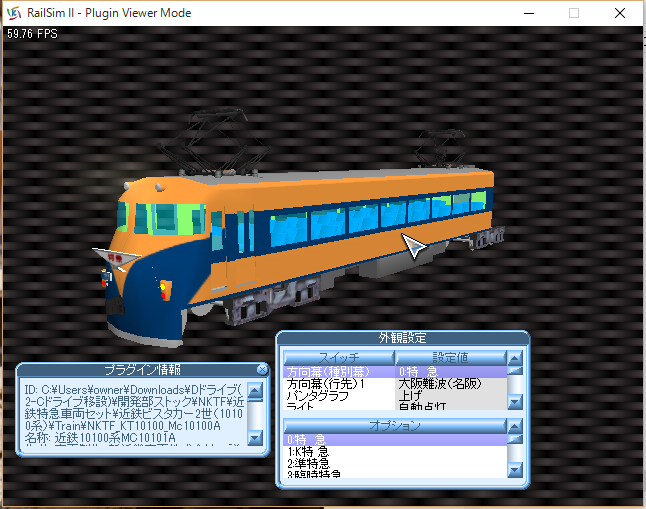646x509 pixels.
Task: Close the プラグイン情報 panel with its X icon
Action: coord(262,370)
